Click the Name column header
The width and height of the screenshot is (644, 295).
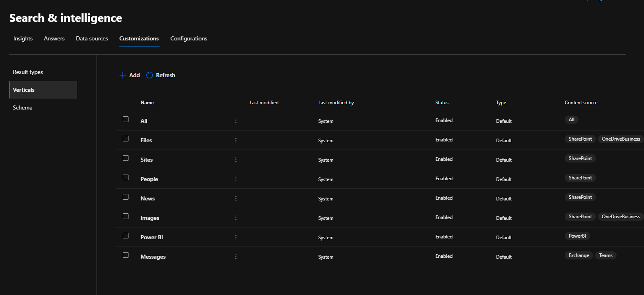click(x=147, y=103)
